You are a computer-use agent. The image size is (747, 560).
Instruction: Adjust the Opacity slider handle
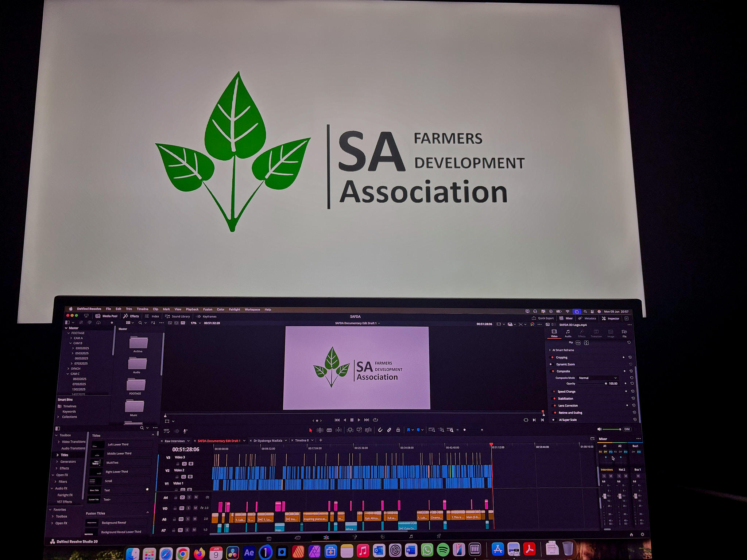pyautogui.click(x=606, y=384)
